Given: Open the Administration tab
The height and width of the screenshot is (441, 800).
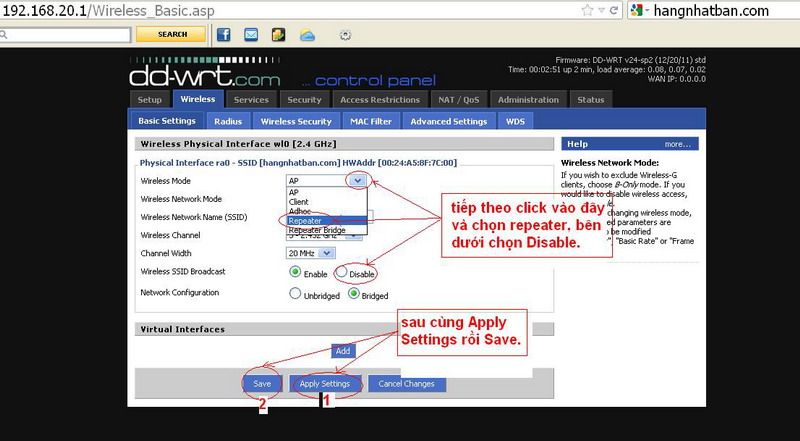Looking at the screenshot, I should [x=528, y=100].
